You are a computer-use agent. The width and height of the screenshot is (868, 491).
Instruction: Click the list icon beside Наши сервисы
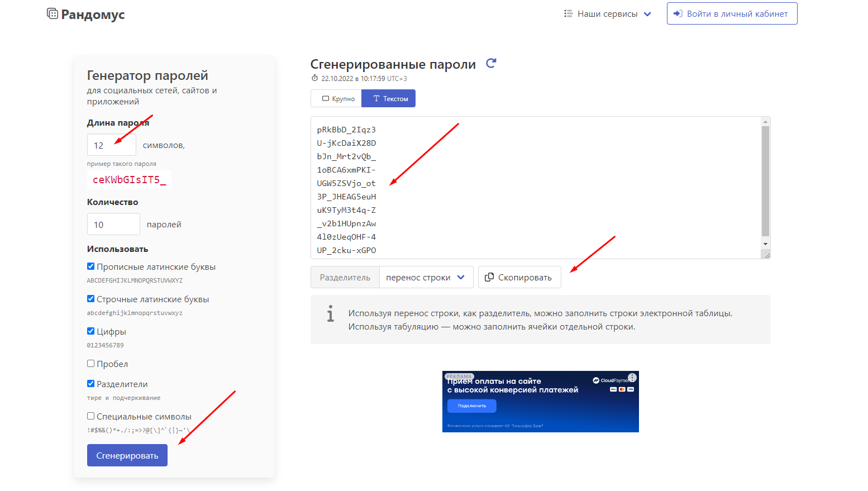[x=569, y=13]
